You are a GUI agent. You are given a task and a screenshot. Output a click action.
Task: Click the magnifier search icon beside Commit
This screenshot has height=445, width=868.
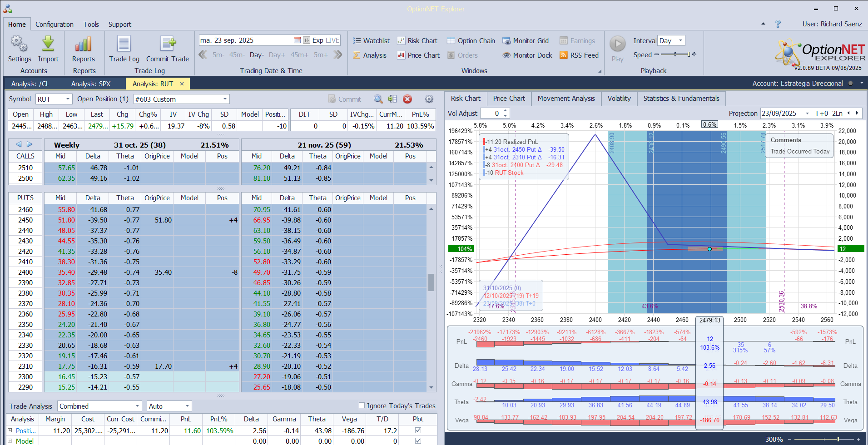[x=378, y=99]
